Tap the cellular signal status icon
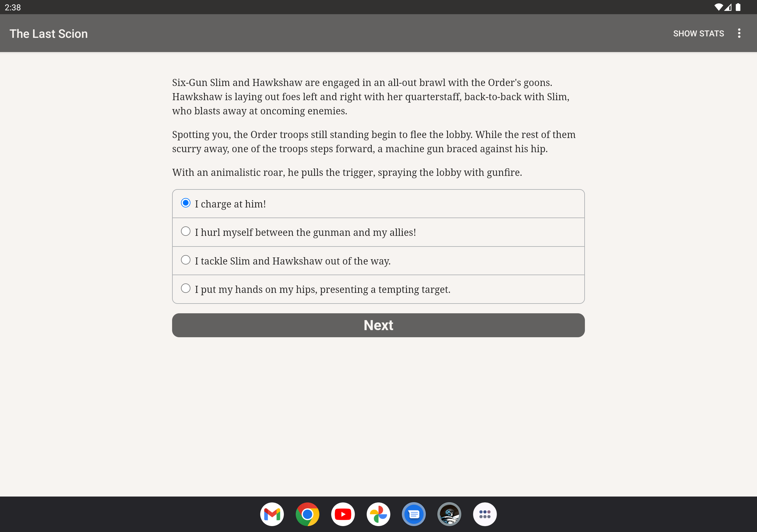The width and height of the screenshot is (757, 532). [x=728, y=7]
